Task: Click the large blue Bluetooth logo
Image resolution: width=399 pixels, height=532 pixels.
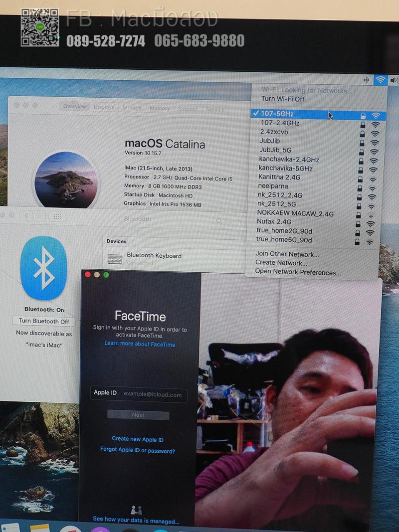Action: click(43, 268)
